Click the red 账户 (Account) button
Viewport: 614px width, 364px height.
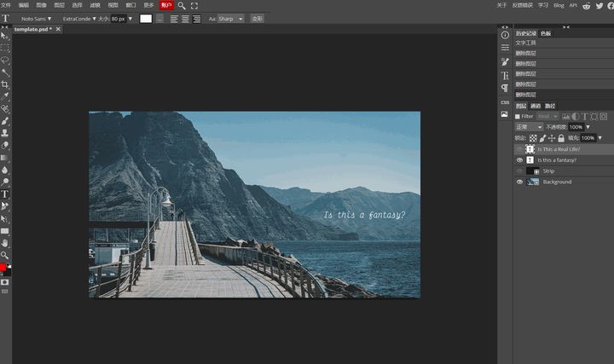pos(166,5)
